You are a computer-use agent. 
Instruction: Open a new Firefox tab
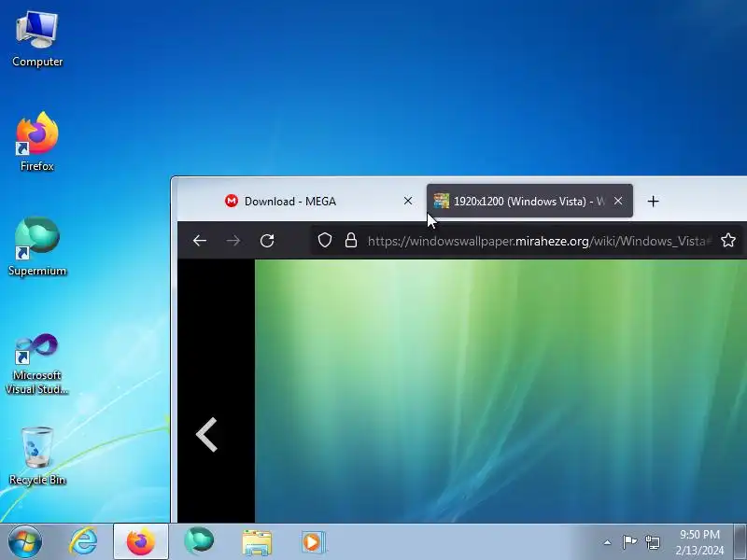(653, 202)
